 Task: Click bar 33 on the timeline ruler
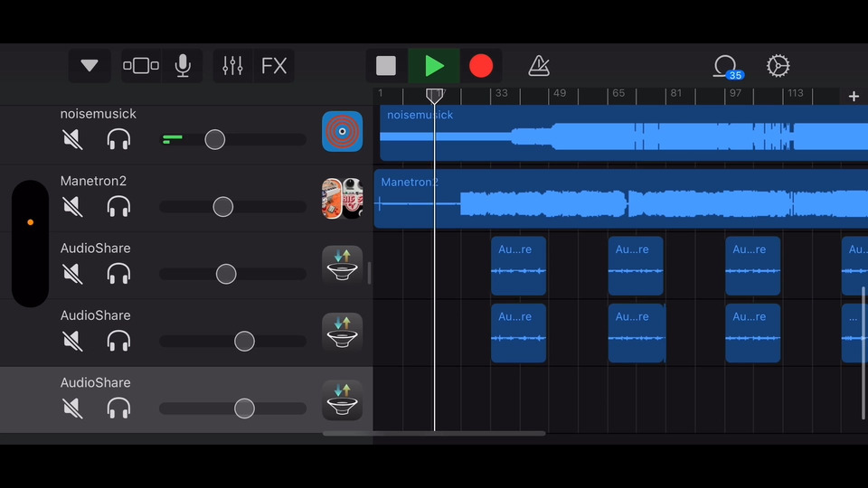point(502,93)
